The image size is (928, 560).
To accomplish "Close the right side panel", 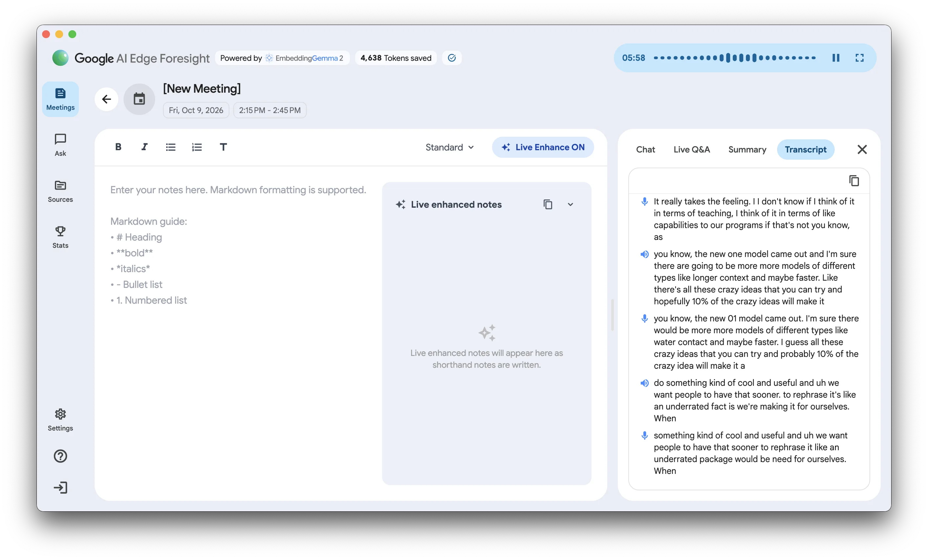I will (862, 150).
